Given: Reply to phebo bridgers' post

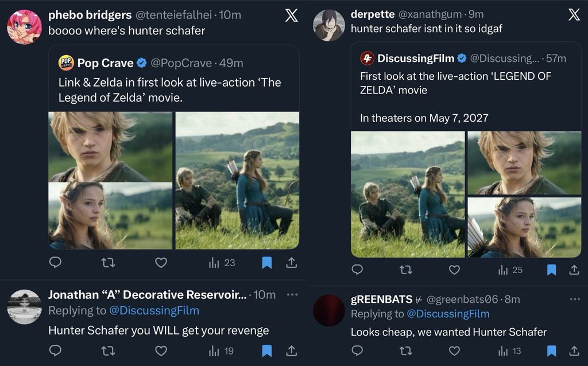Looking at the screenshot, I should tap(55, 263).
